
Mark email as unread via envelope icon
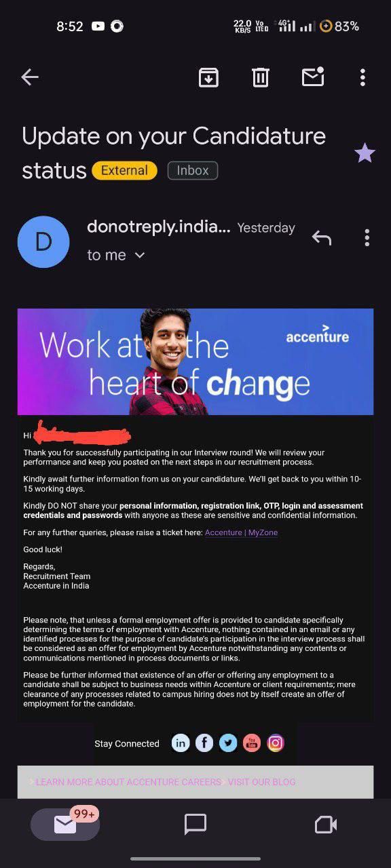(313, 77)
